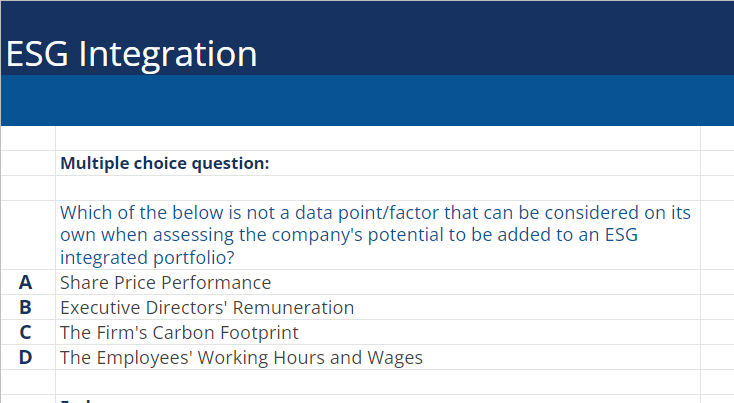Choose 'The Firm's Carbon Footprint' answer

[x=179, y=332]
